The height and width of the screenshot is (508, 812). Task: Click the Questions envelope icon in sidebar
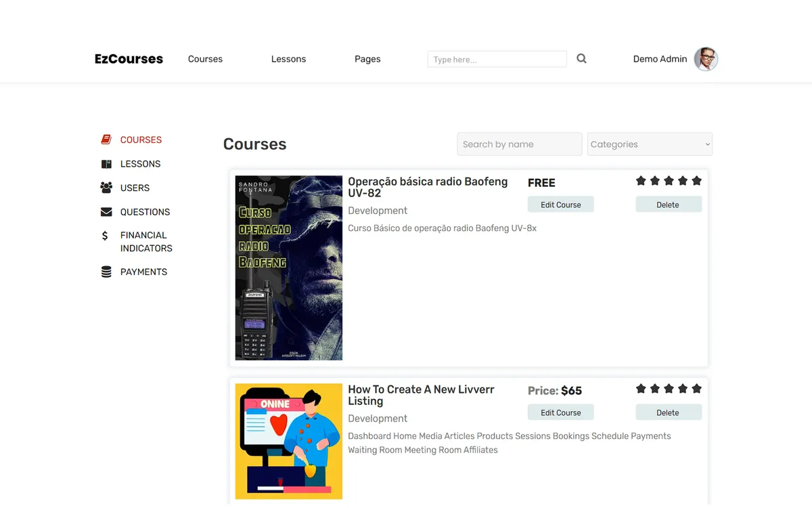point(106,212)
